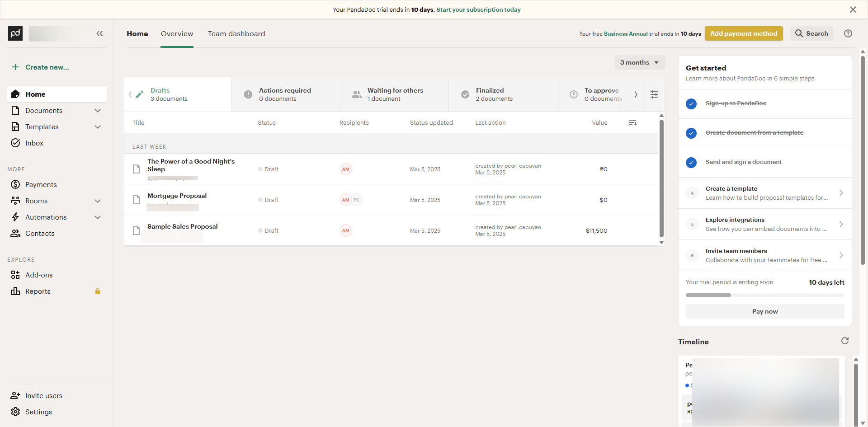Open the table filter settings icon
The width and height of the screenshot is (868, 427).
click(654, 94)
